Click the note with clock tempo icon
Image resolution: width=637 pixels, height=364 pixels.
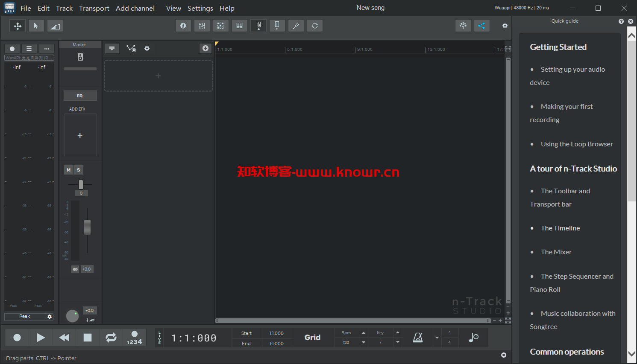point(473,338)
